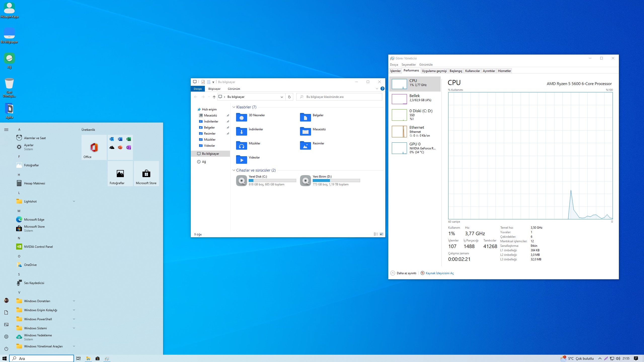Switch to the Başlangıç tab in Task Manager
The height and width of the screenshot is (362, 644).
point(456,71)
